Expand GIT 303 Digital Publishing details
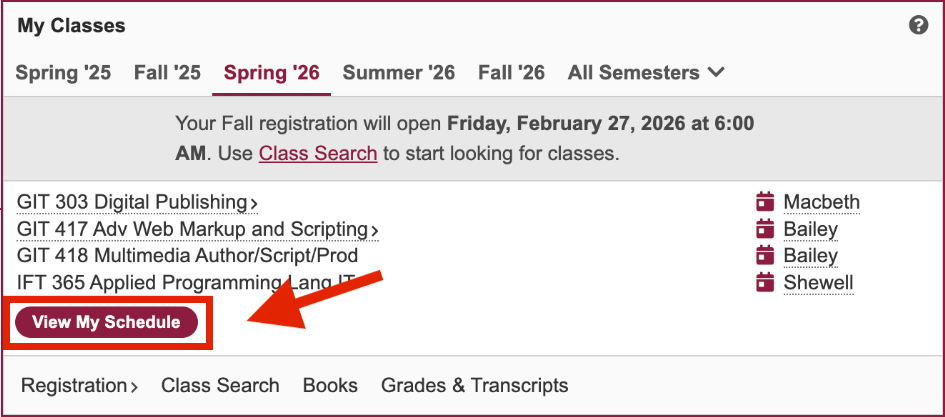 (x=137, y=202)
